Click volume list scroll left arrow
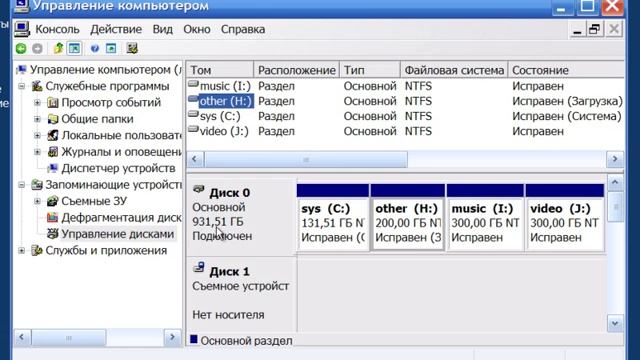Screen dimensions: 640x360 pyautogui.click(x=195, y=159)
